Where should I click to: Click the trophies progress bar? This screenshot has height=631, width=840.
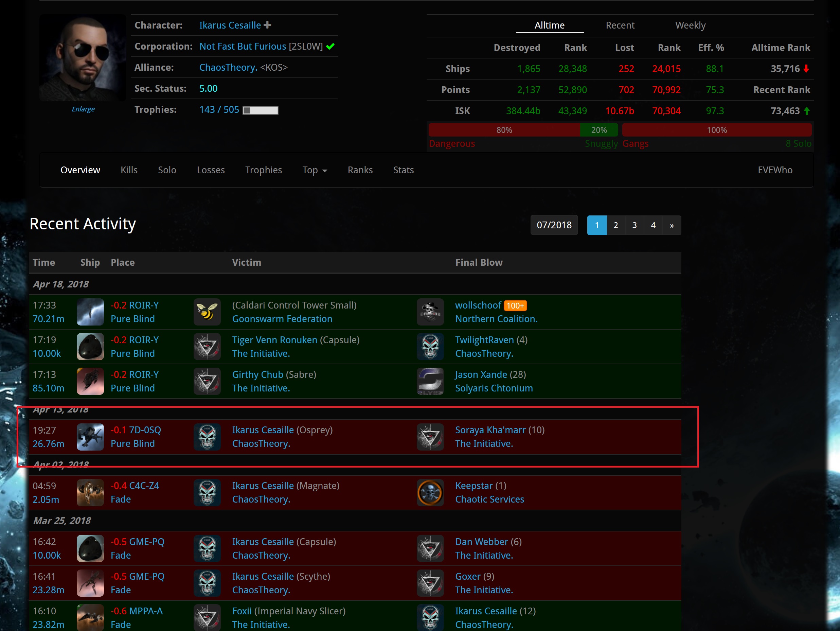click(x=261, y=110)
